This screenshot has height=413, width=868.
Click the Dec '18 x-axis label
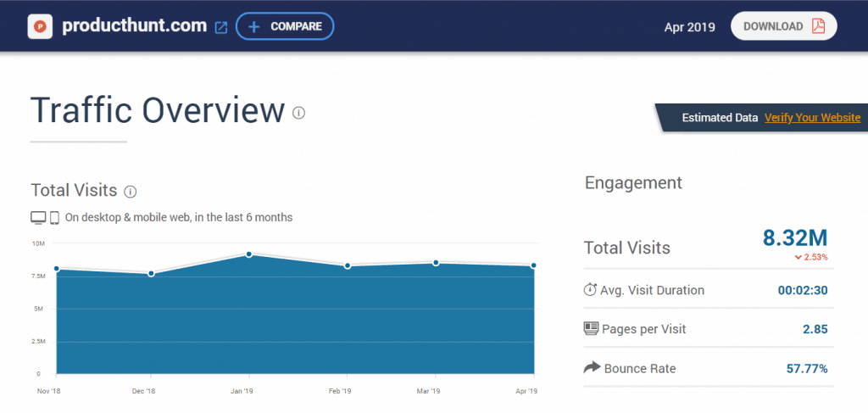click(x=143, y=391)
